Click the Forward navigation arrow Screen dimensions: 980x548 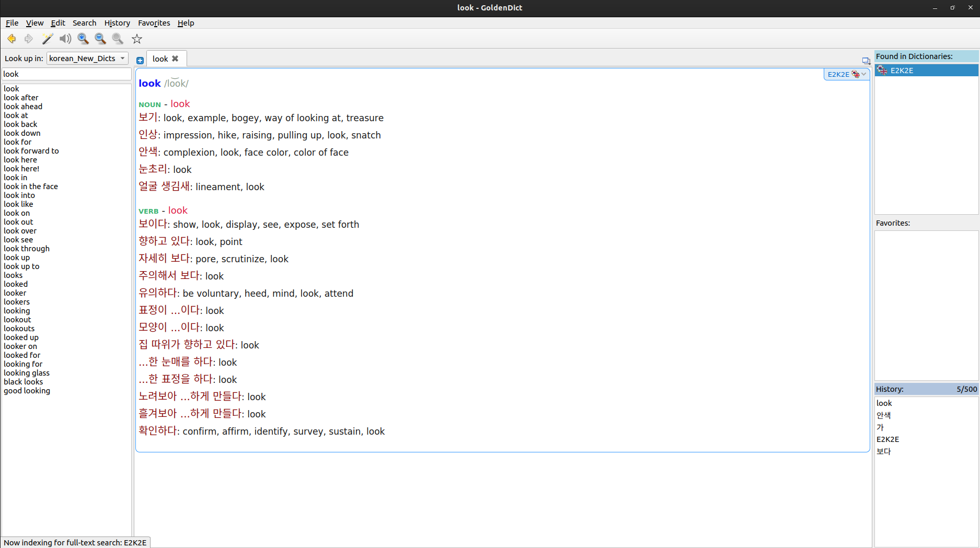pos(29,39)
